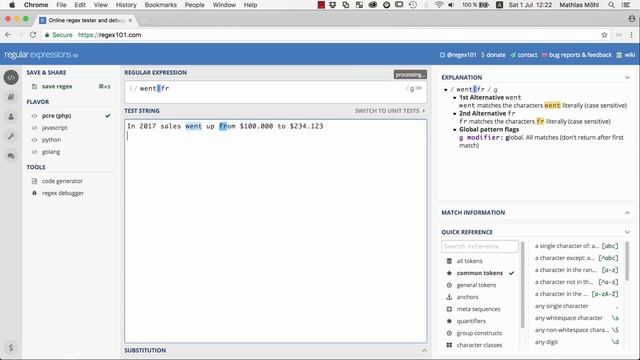The image size is (640, 360).
Task: Click the character classes icon
Action: 449,345
